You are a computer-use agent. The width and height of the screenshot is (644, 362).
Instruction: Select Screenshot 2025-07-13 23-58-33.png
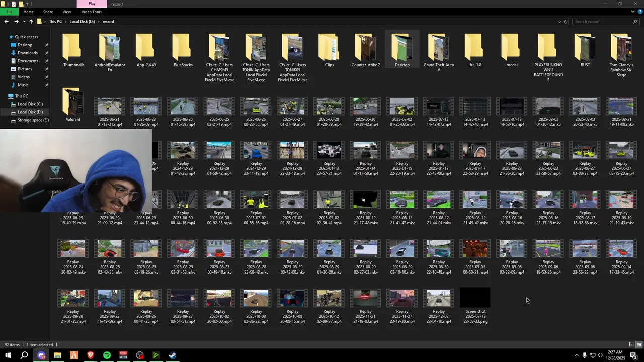coord(475,306)
